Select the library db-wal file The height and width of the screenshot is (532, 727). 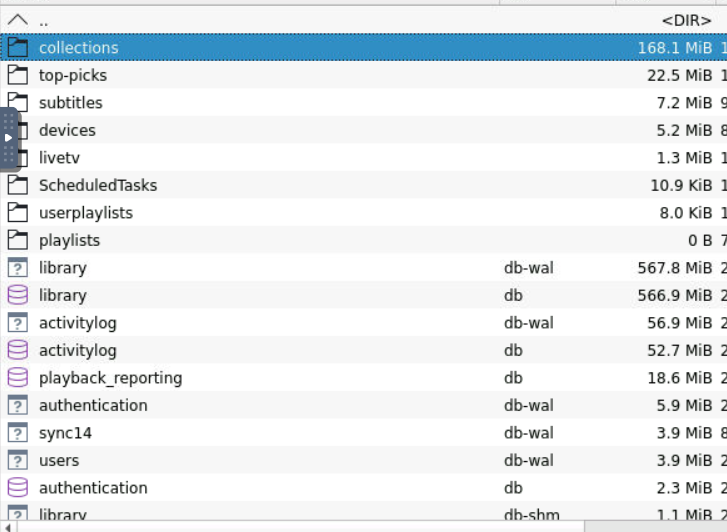[63, 268]
